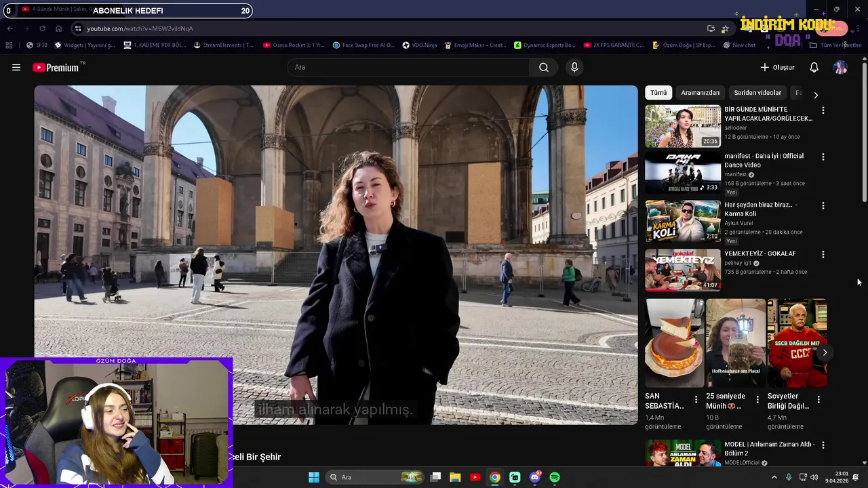
Task: Show next shorts with the carousel arrow
Action: tap(825, 352)
